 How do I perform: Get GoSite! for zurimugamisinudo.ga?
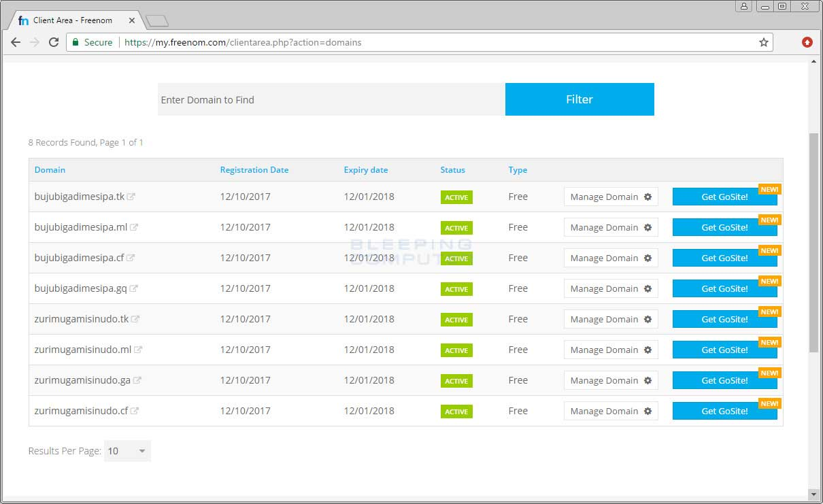tap(724, 380)
